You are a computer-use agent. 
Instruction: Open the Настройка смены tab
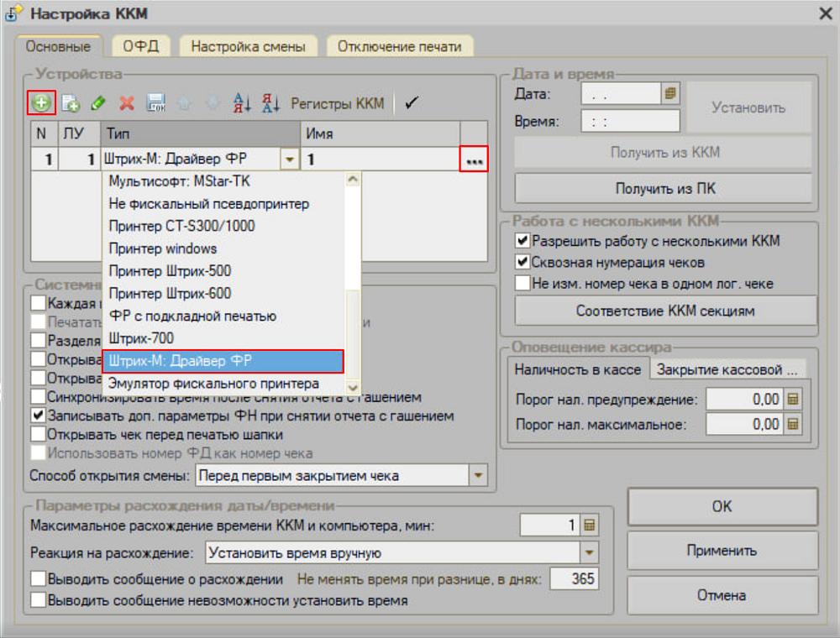tap(248, 46)
